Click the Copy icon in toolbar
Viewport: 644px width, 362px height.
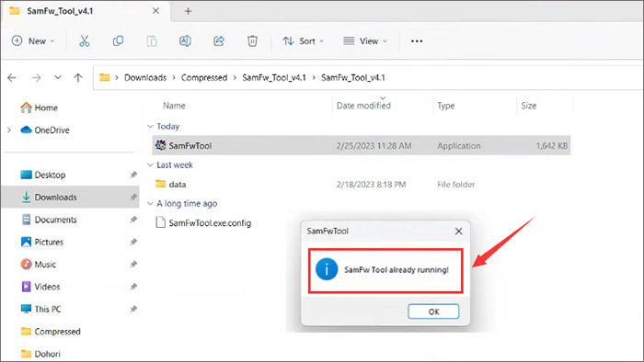click(x=118, y=41)
